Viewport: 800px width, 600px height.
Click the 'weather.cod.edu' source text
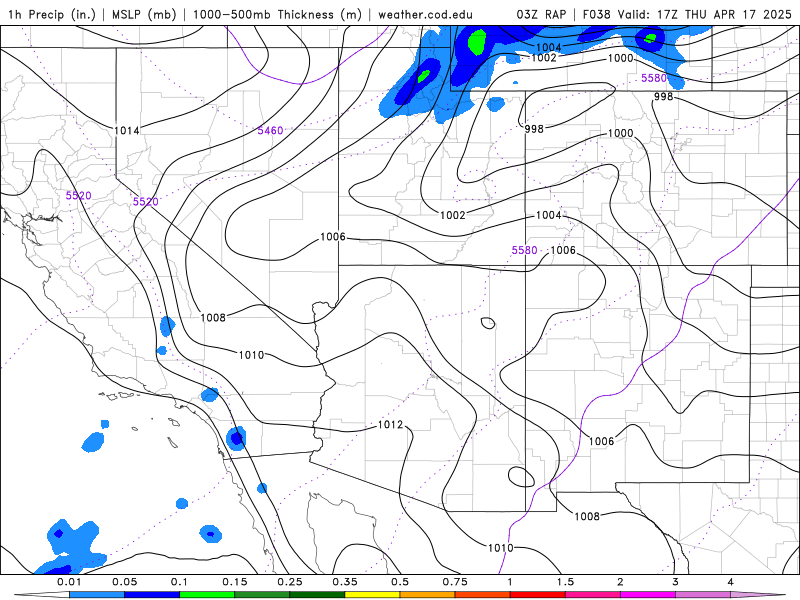(x=425, y=14)
